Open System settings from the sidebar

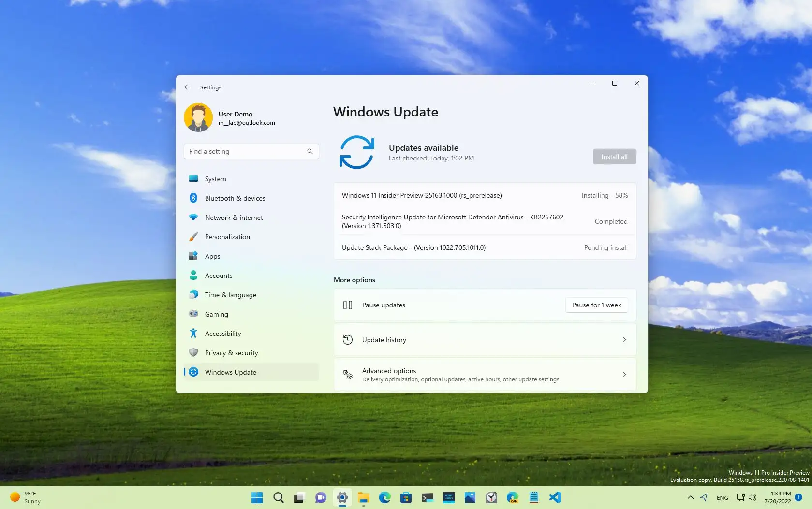click(251, 179)
